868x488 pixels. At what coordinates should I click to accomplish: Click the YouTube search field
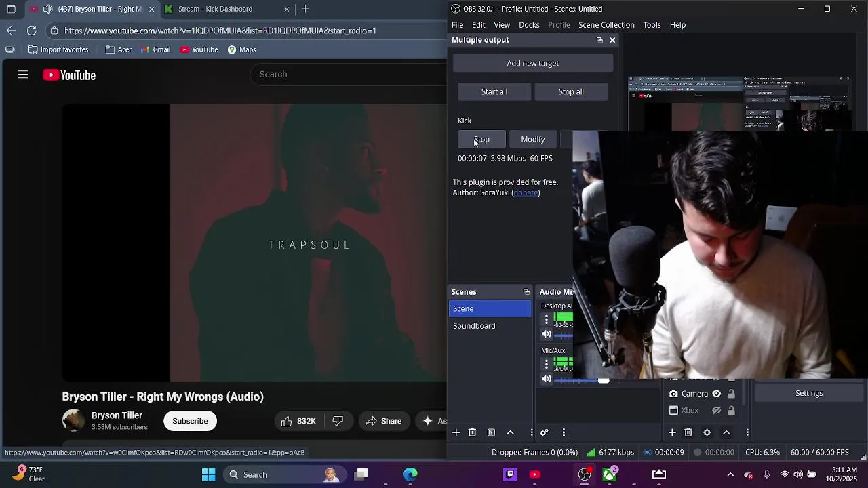349,74
